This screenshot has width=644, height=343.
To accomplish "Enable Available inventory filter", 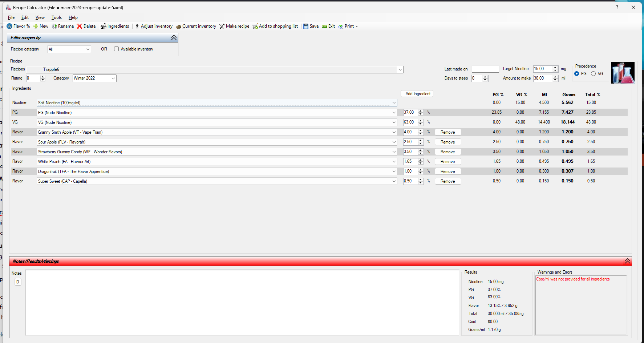I will tap(117, 49).
